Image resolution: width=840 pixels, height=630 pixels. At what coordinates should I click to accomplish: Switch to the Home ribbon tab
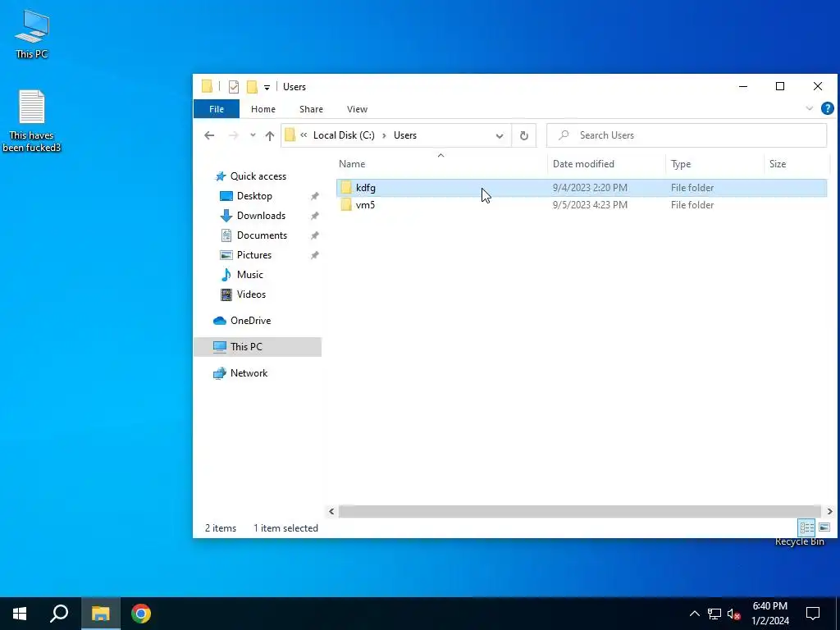263,109
